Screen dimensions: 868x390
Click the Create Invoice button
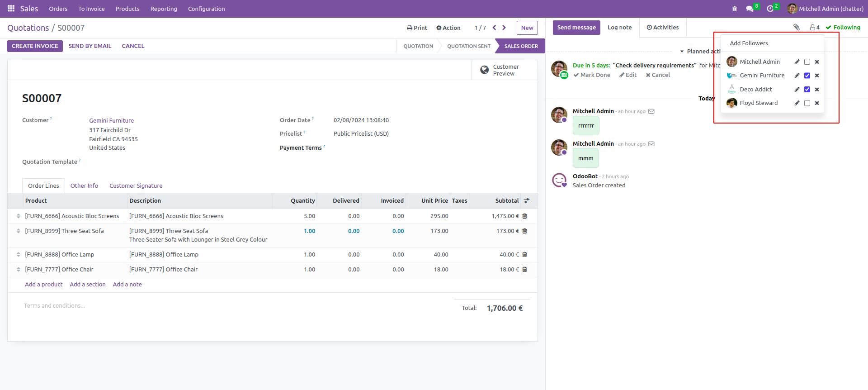coord(35,46)
